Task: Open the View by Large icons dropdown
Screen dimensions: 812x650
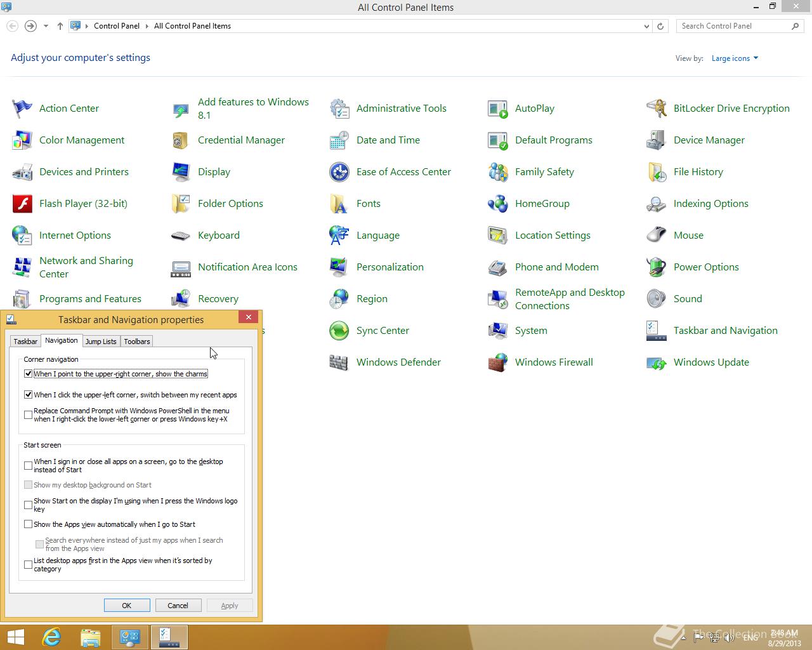Action: tap(735, 58)
